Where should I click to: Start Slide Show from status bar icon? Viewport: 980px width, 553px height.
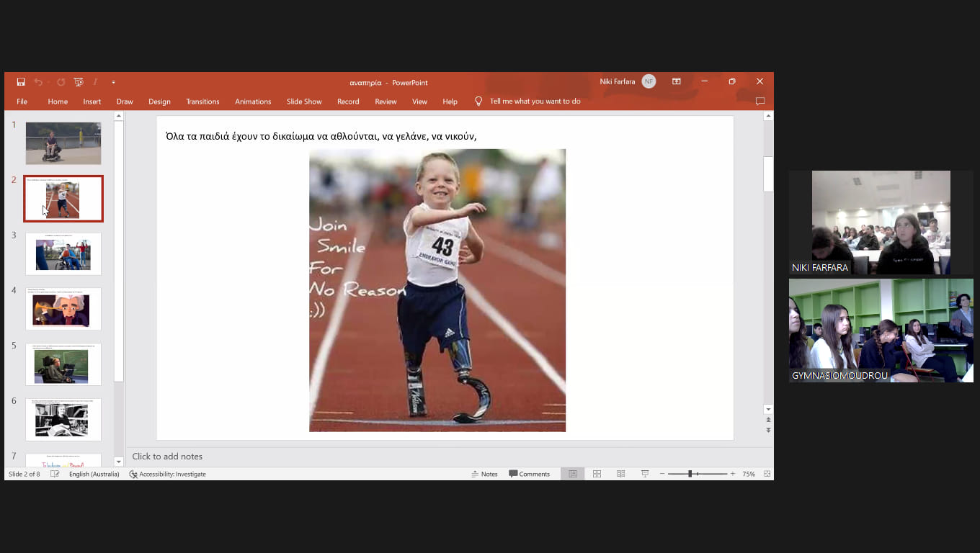(x=645, y=474)
